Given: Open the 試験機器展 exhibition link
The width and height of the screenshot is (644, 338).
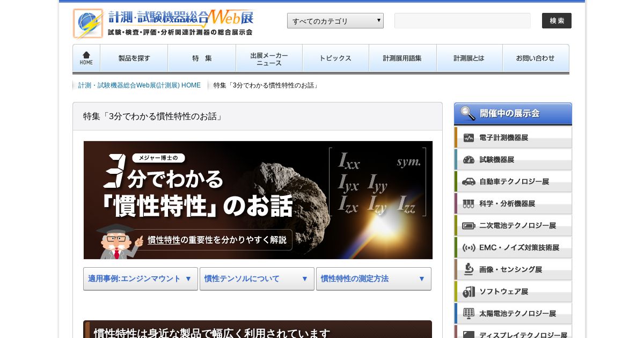Looking at the screenshot, I should pyautogui.click(x=513, y=159).
